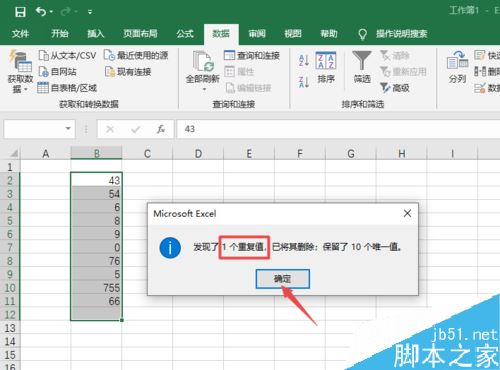Screen dimensions: 500x370
Task: Select column C header
Action: (147, 154)
